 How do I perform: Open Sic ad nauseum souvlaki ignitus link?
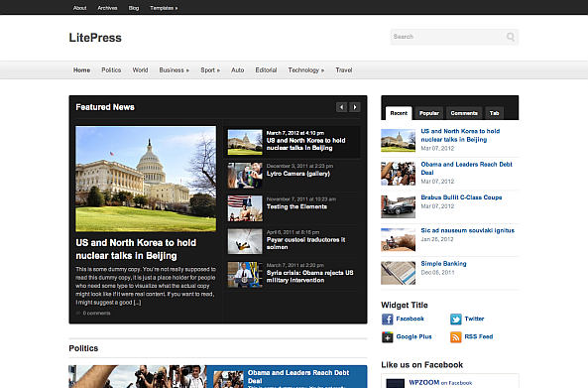[468, 230]
